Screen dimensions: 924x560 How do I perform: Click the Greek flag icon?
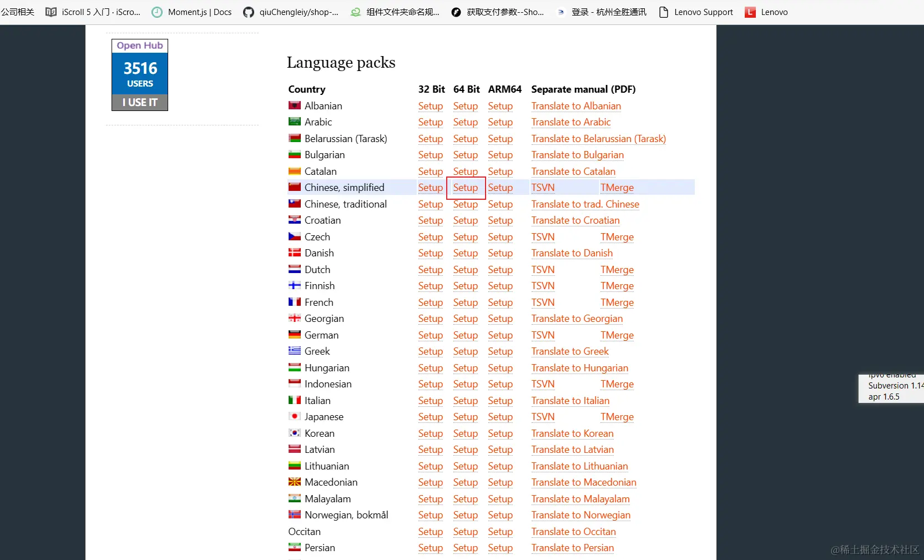click(x=295, y=351)
